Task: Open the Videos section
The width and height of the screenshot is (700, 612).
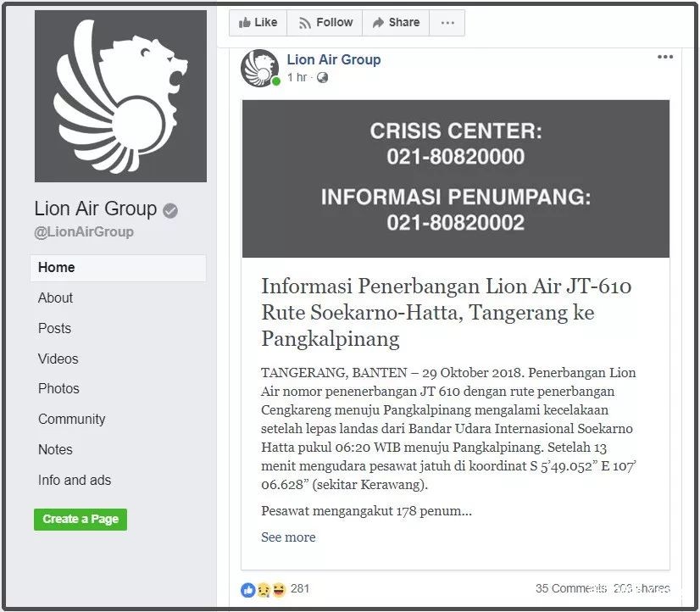Action: tap(58, 359)
